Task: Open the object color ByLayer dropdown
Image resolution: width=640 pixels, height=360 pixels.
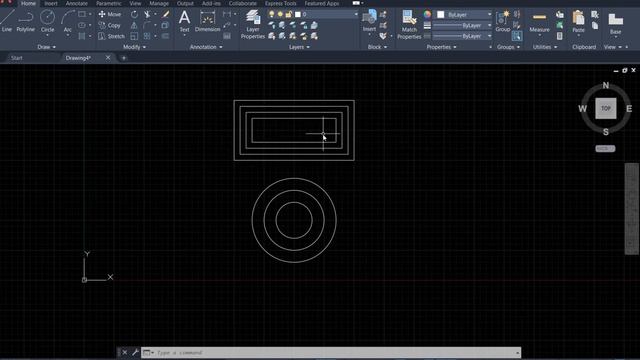Action: pyautogui.click(x=489, y=15)
